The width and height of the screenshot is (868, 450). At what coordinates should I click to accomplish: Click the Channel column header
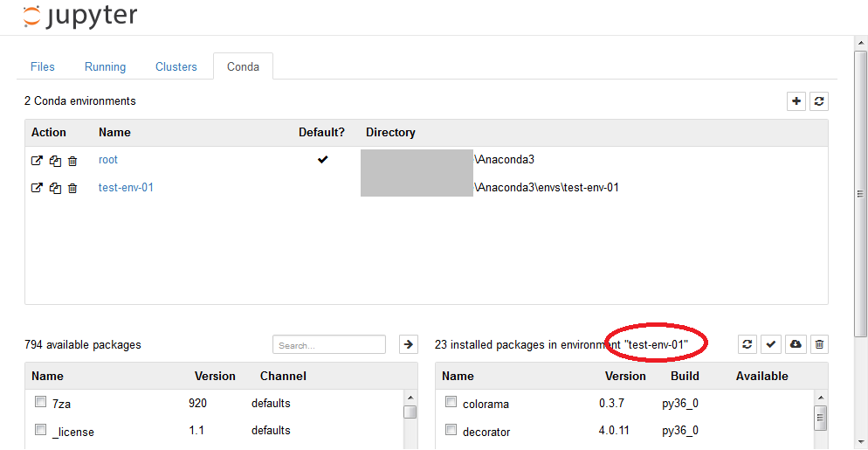[283, 377]
